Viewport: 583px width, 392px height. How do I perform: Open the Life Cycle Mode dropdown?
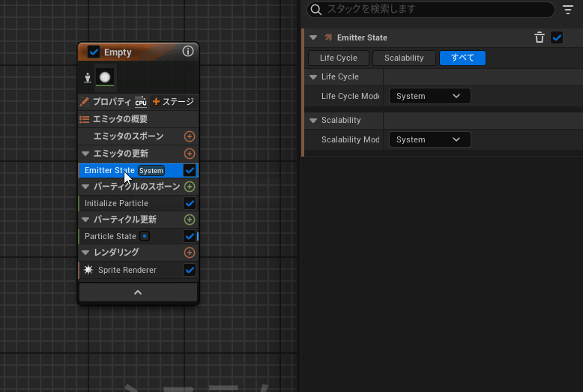point(429,96)
